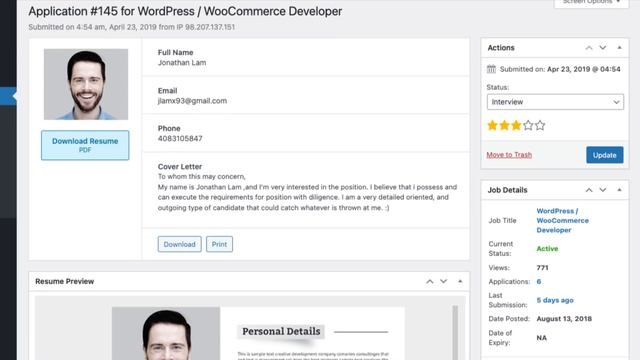
Task: Move Job Details panel up
Action: 589,190
